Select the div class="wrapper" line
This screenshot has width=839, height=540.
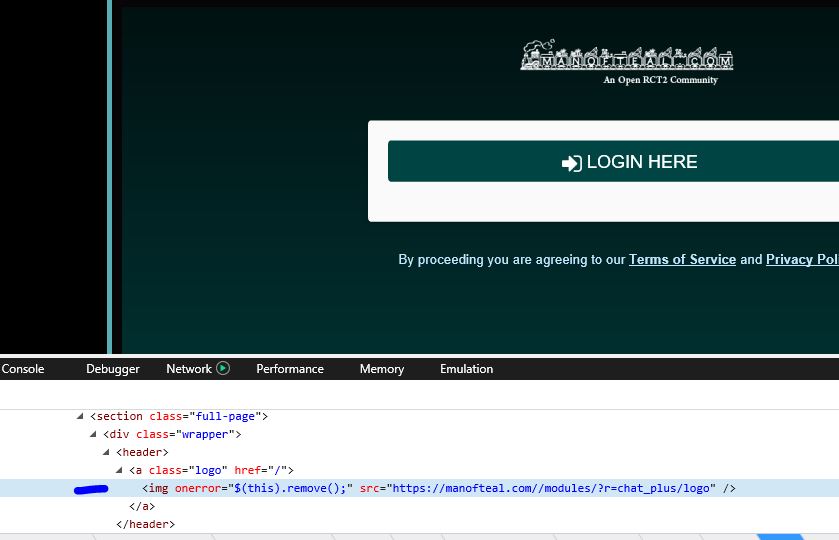coord(172,434)
